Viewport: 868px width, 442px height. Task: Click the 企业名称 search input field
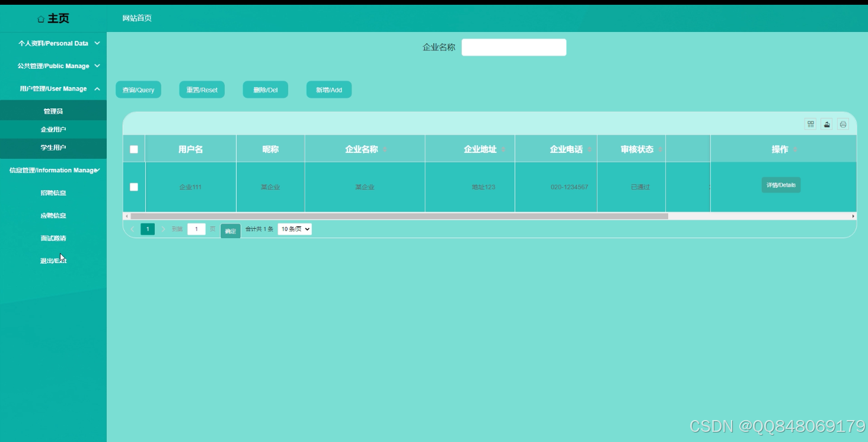(513, 47)
